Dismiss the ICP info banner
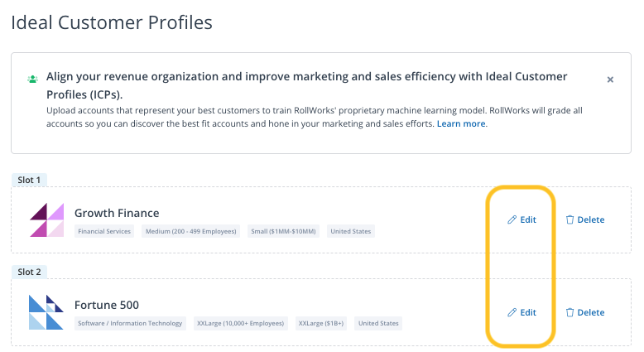This screenshot has height=352, width=644. [610, 80]
